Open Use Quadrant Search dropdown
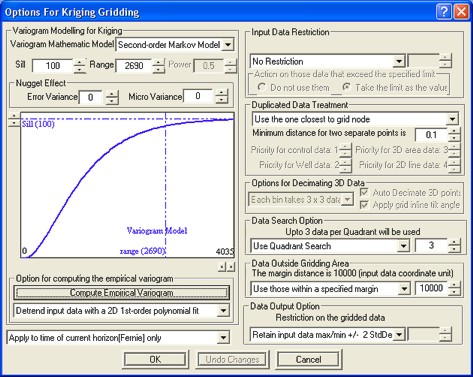 tap(403, 246)
